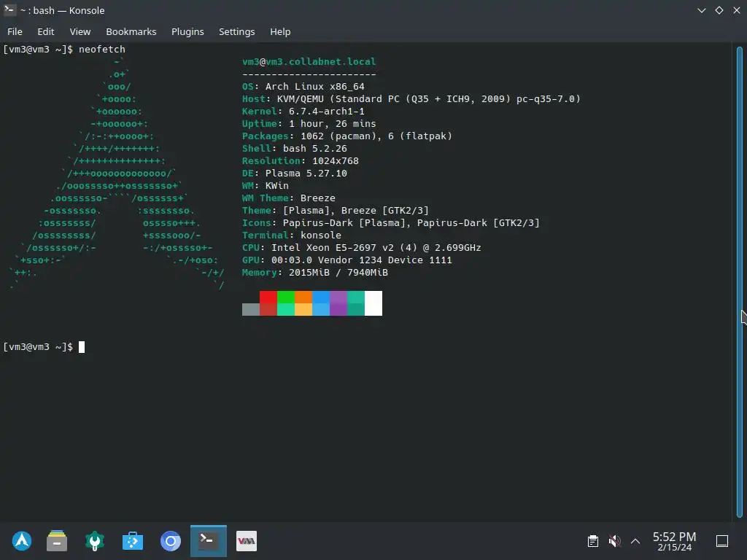
Task: Click the muted audio volume icon
Action: point(614,541)
